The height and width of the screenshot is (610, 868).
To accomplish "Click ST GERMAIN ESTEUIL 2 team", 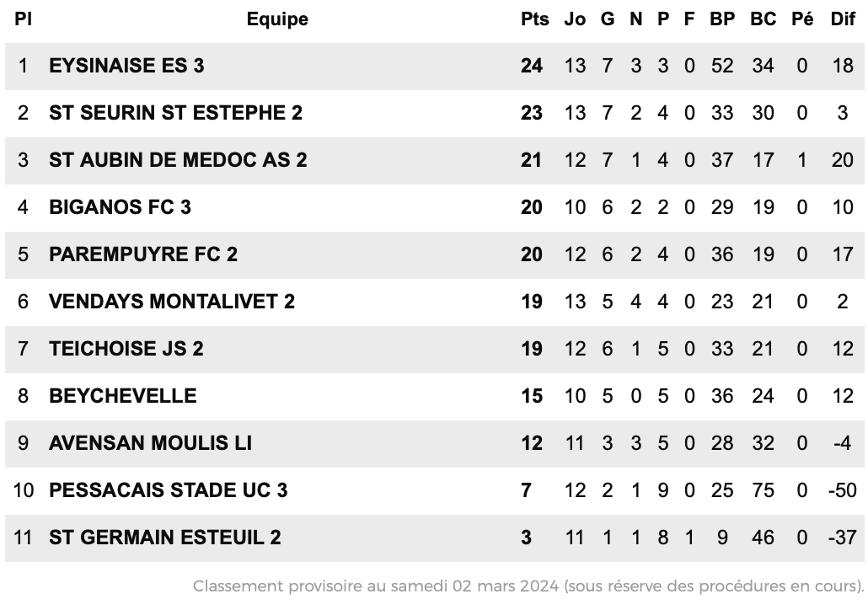I will pos(165,538).
